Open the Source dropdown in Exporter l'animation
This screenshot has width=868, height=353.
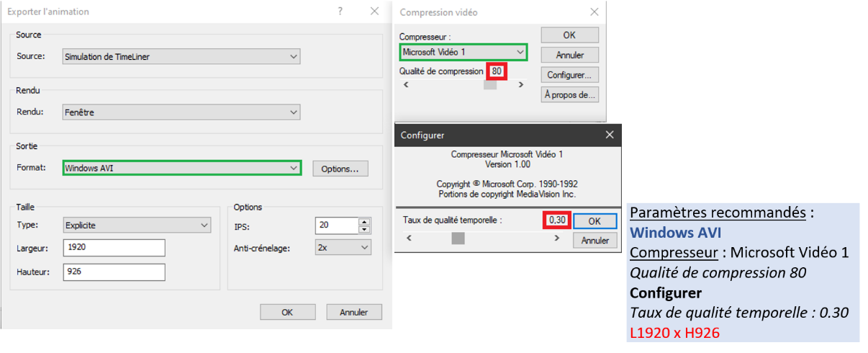click(181, 56)
